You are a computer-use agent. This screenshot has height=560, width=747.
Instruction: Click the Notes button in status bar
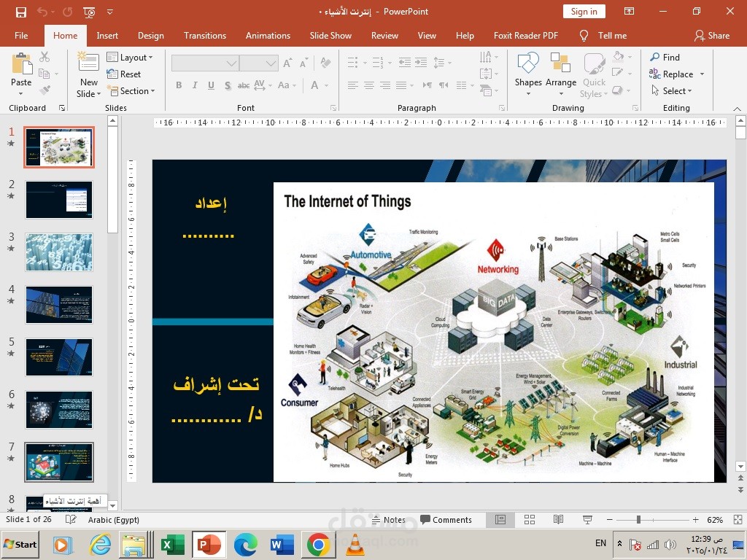pos(388,520)
